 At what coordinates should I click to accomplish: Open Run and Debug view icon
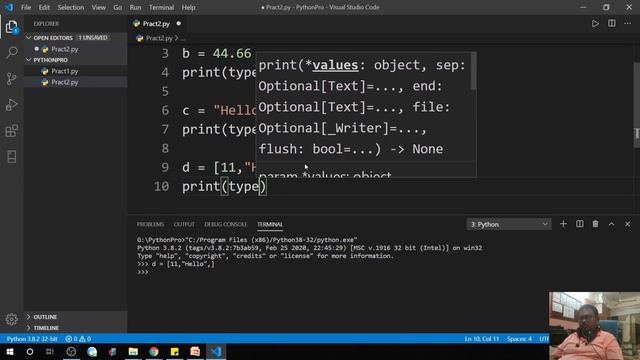(11, 104)
